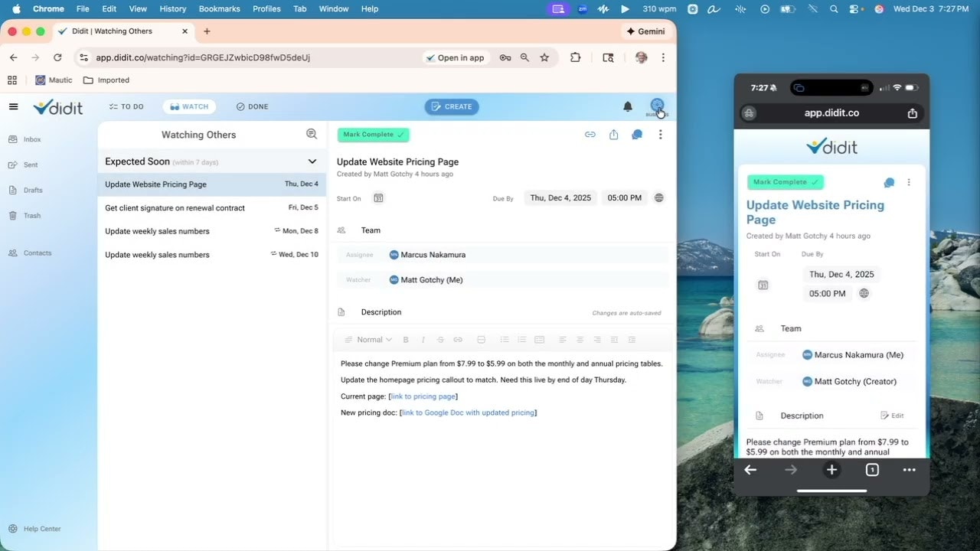The height and width of the screenshot is (551, 980).
Task: Increase indent in the description editor
Action: [x=632, y=340]
